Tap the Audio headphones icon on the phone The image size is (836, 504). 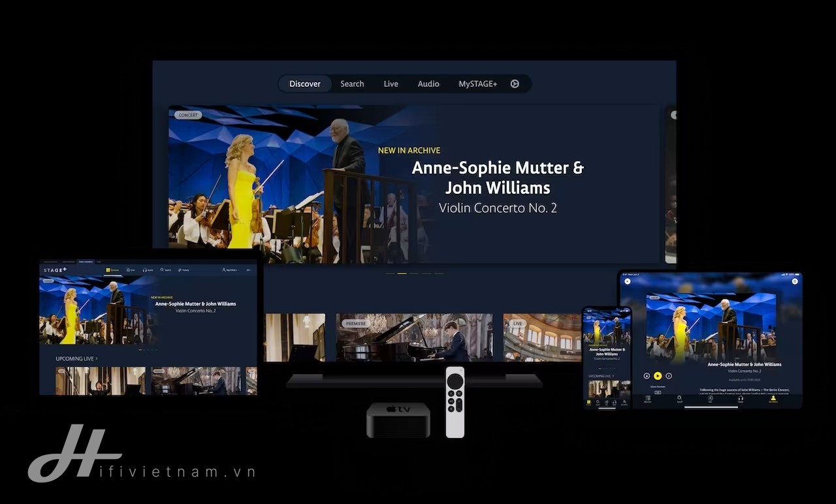(615, 403)
